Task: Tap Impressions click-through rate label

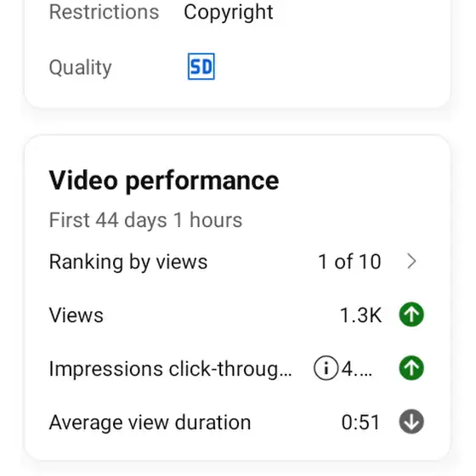Action: (170, 369)
